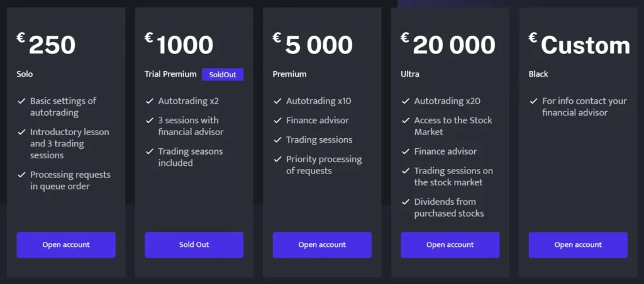Screen dimensions: 644x284
Task: Click checkmark beside For info contact advisor
Action: [533, 101]
